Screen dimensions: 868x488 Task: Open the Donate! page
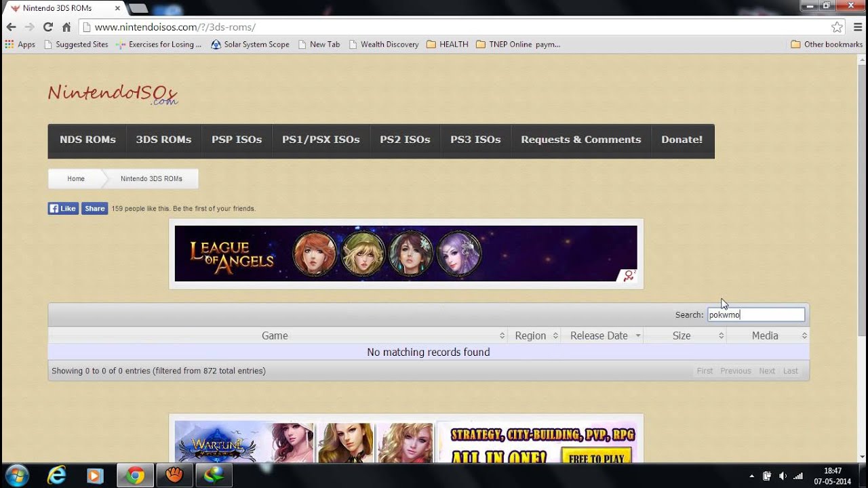point(682,140)
